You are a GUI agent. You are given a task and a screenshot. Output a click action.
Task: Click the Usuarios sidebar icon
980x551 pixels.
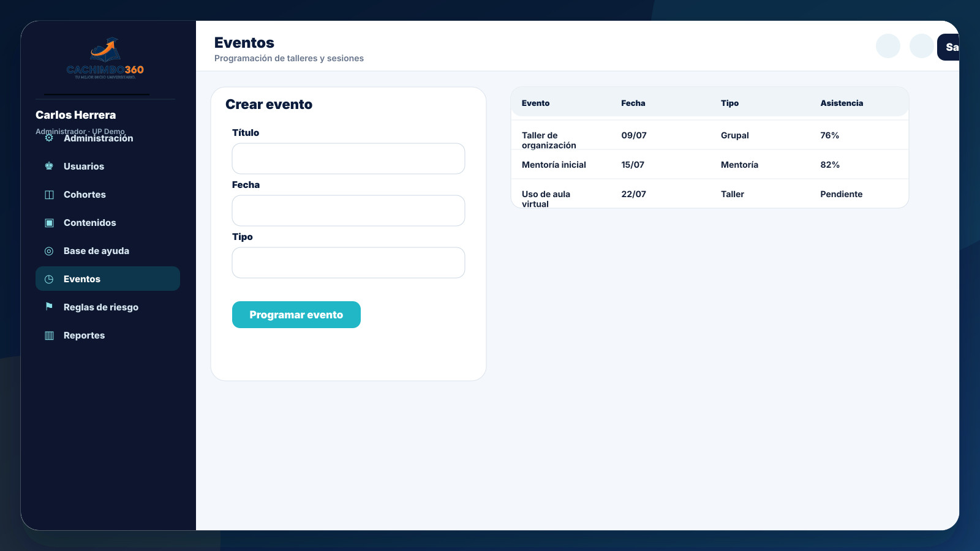click(49, 167)
